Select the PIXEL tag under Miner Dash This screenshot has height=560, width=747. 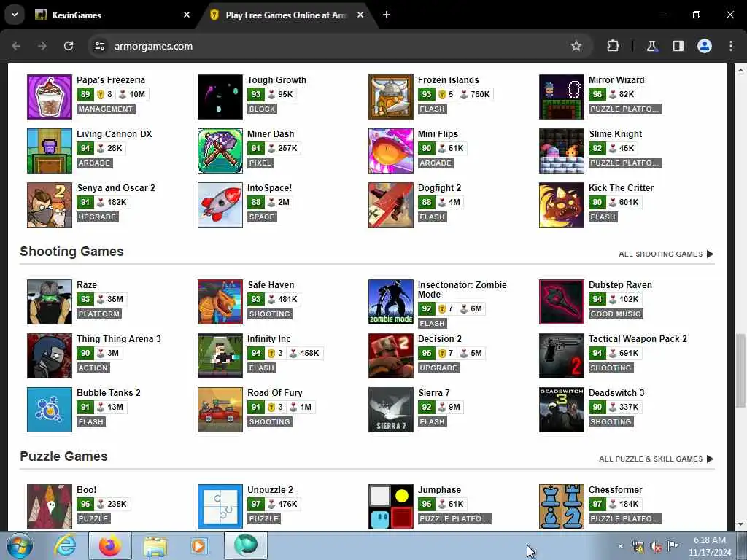coord(260,163)
